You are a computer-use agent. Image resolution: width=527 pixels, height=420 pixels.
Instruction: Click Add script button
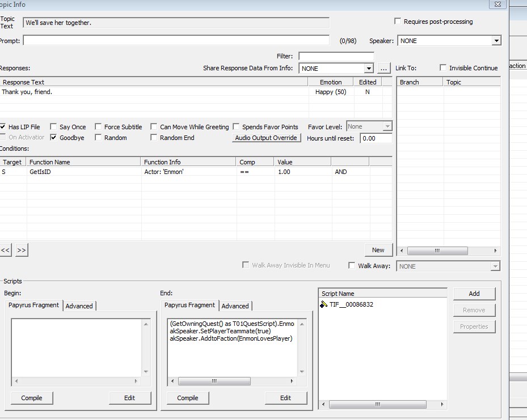coord(474,294)
